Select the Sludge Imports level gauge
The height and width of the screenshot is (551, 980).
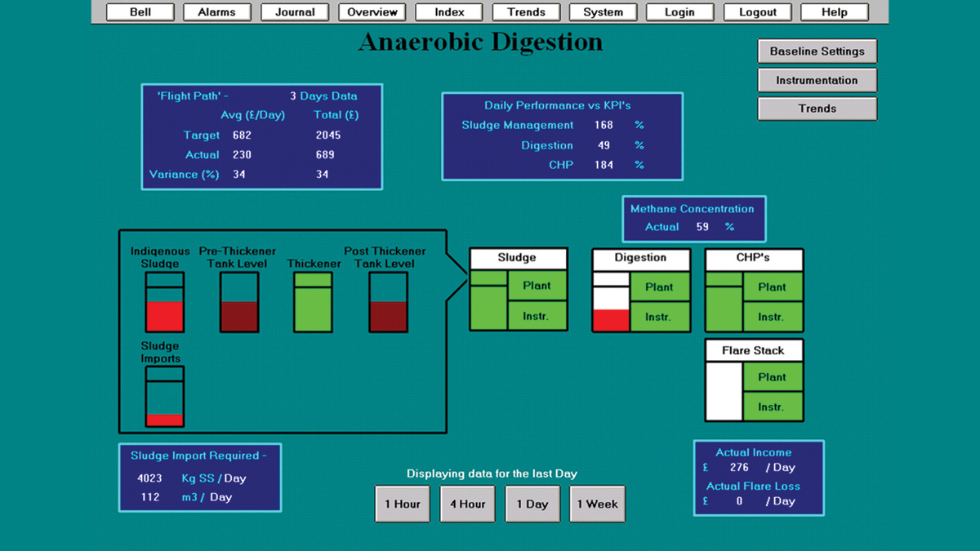tap(165, 396)
